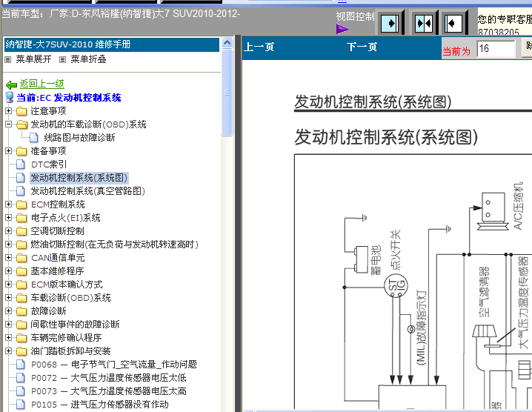Click the P0068 document icon
This screenshot has height=412, width=532.
point(21,365)
